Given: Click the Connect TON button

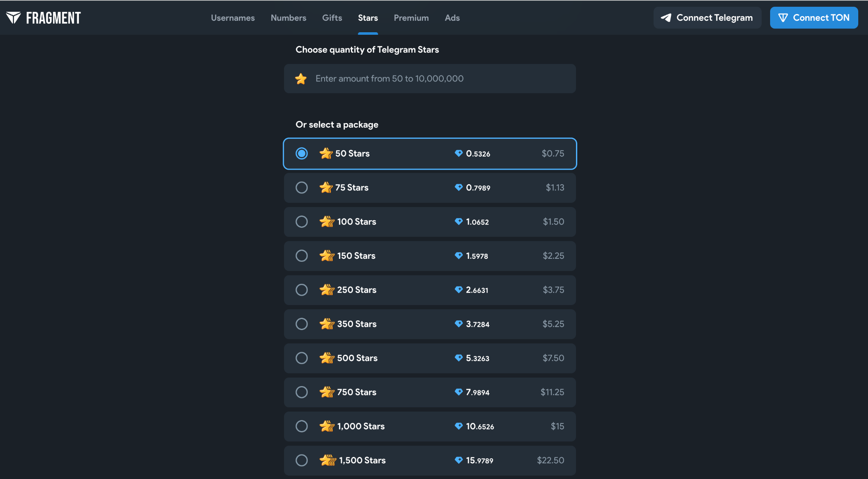Looking at the screenshot, I should pyautogui.click(x=814, y=17).
